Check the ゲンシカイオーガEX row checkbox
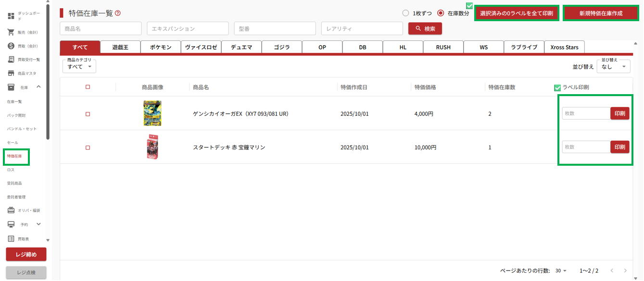The width and height of the screenshot is (644, 281). [88, 114]
